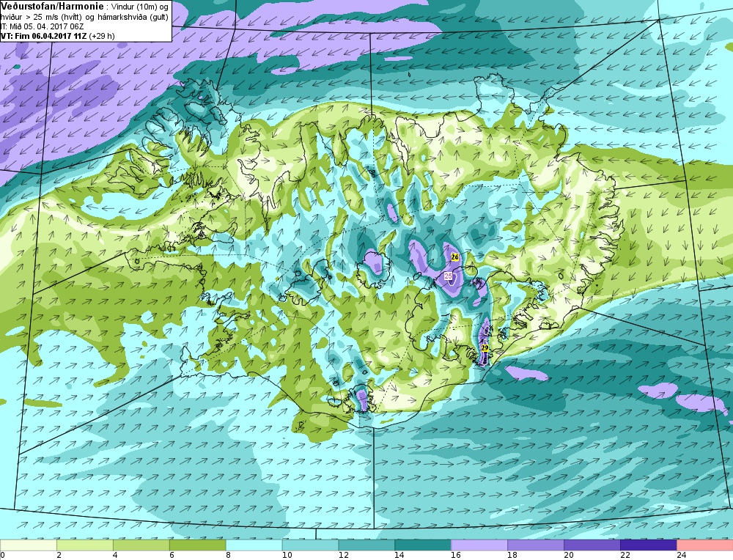The height and width of the screenshot is (560, 733).
Task: Click scale number 20 under the legend
Action: (569, 556)
